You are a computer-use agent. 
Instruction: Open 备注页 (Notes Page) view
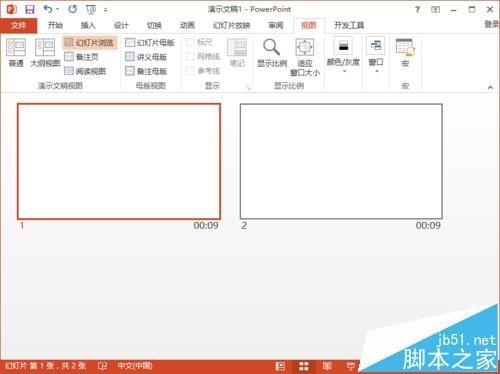(x=82, y=57)
